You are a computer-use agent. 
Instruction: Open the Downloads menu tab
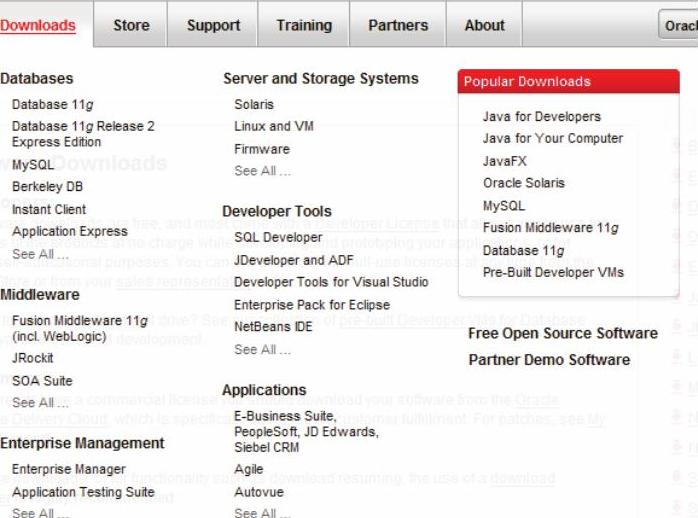[x=38, y=25]
